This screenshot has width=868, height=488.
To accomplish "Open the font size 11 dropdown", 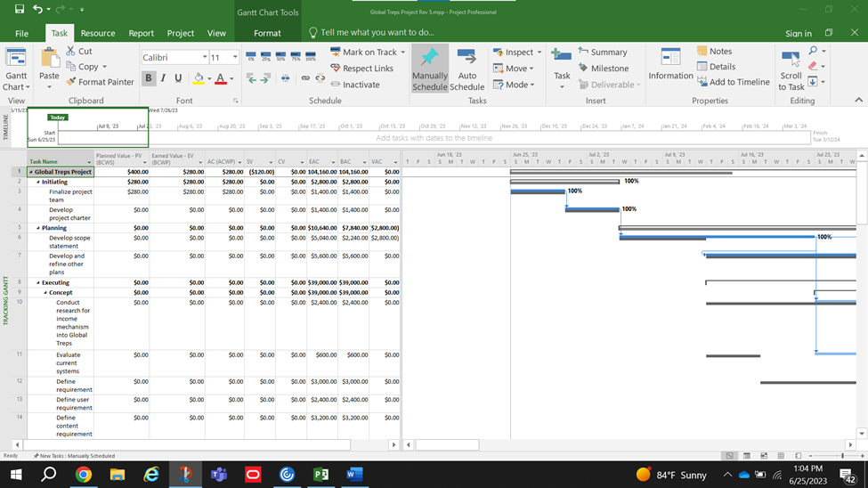I will [235, 57].
